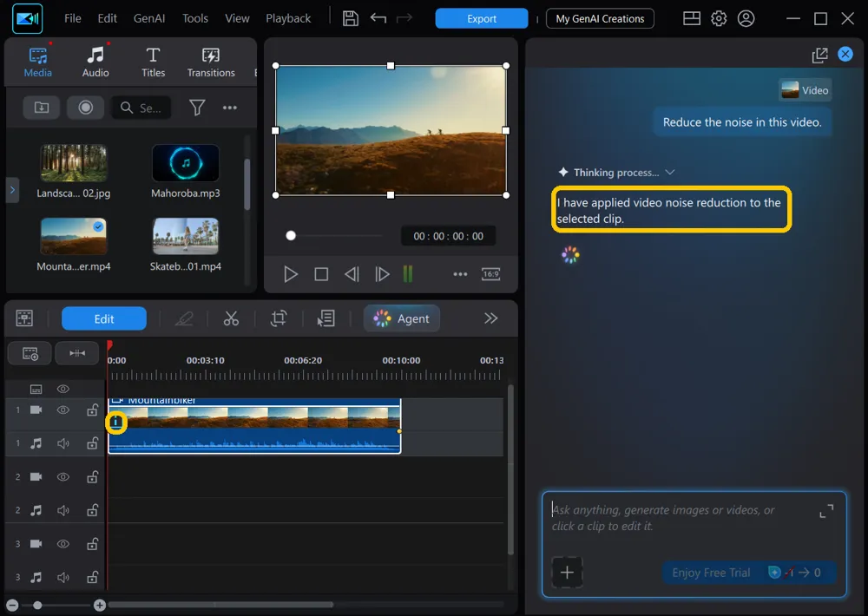Screen dimensions: 868x616
Task: Open the Playback menu
Action: tap(288, 18)
